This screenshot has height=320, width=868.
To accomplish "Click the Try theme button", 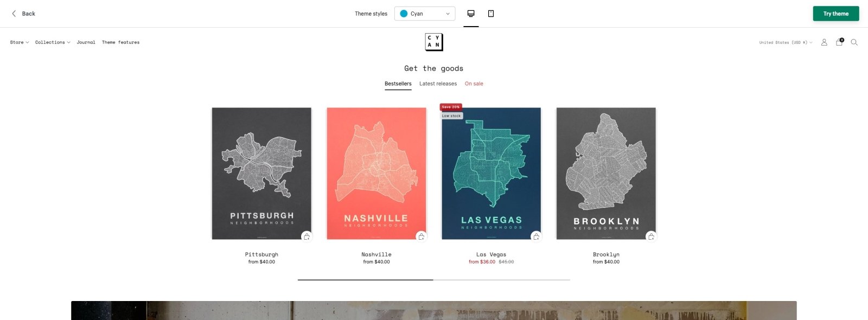I will tap(836, 14).
